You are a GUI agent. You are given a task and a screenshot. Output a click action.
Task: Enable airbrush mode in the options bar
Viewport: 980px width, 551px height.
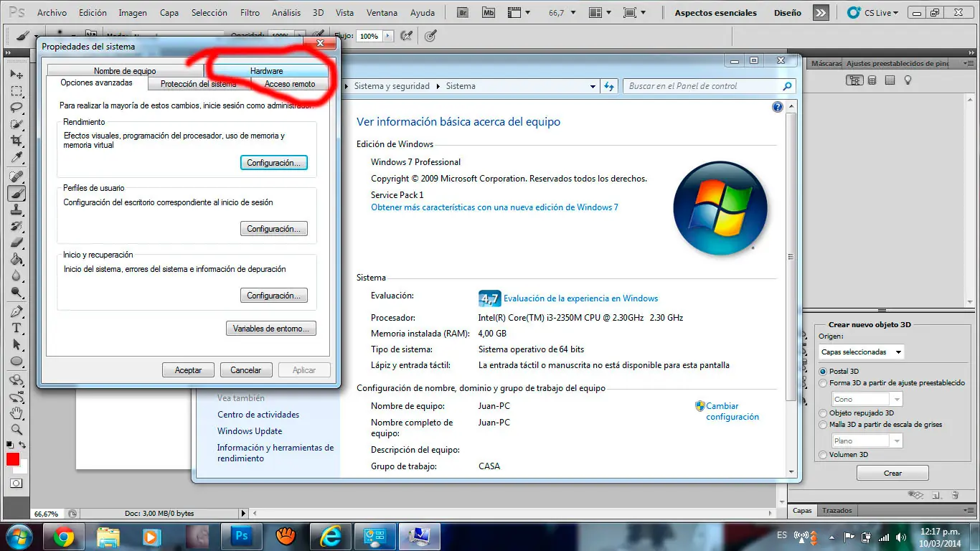pos(407,36)
